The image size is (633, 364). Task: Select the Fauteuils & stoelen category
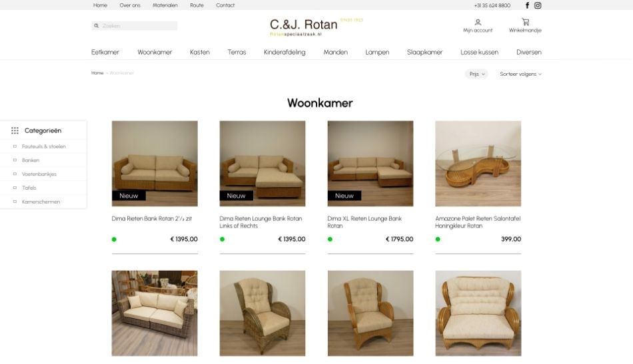43,146
